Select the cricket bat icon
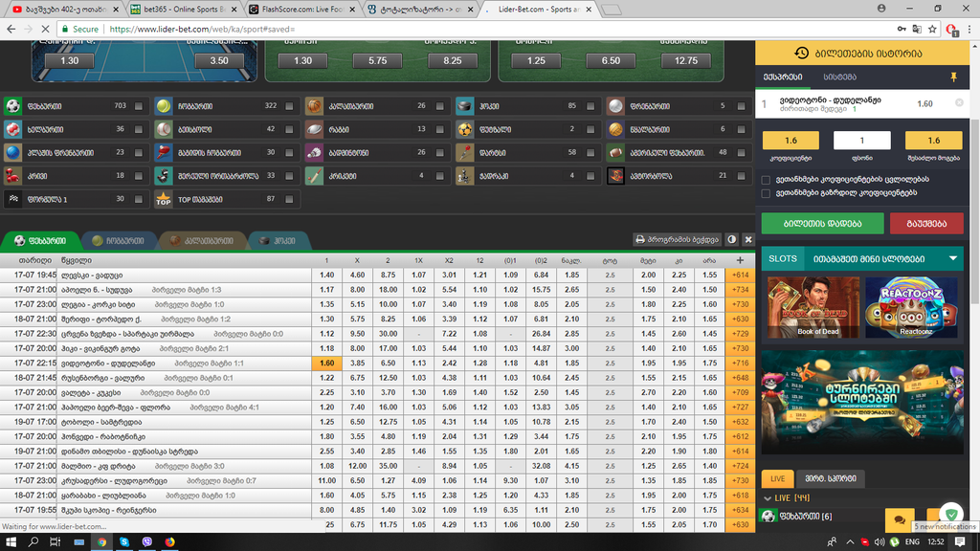Image resolution: width=980 pixels, height=551 pixels. click(x=314, y=176)
